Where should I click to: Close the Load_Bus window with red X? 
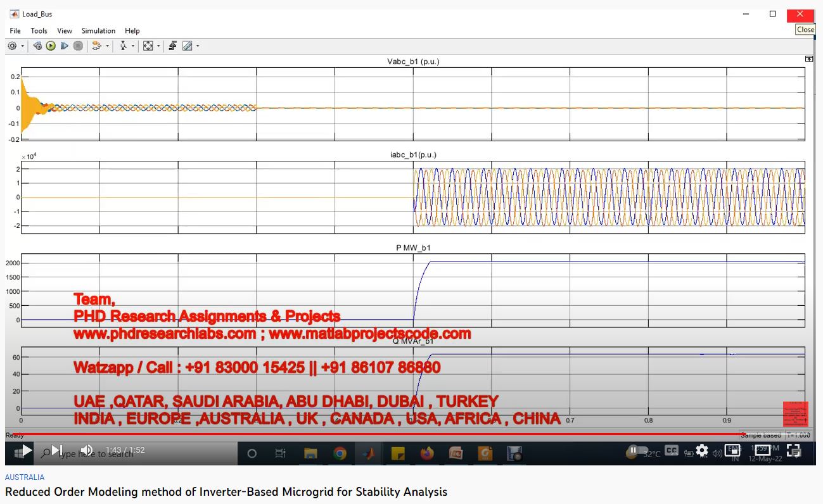pos(800,14)
